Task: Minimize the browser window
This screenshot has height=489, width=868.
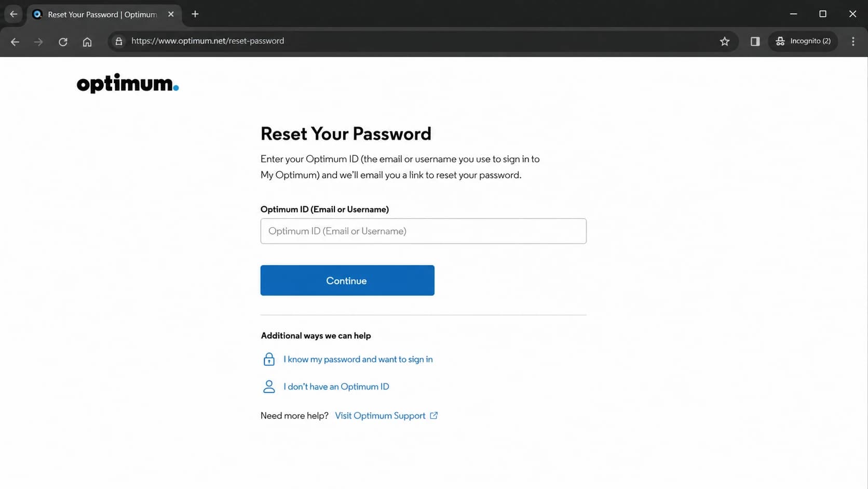Action: (x=793, y=14)
